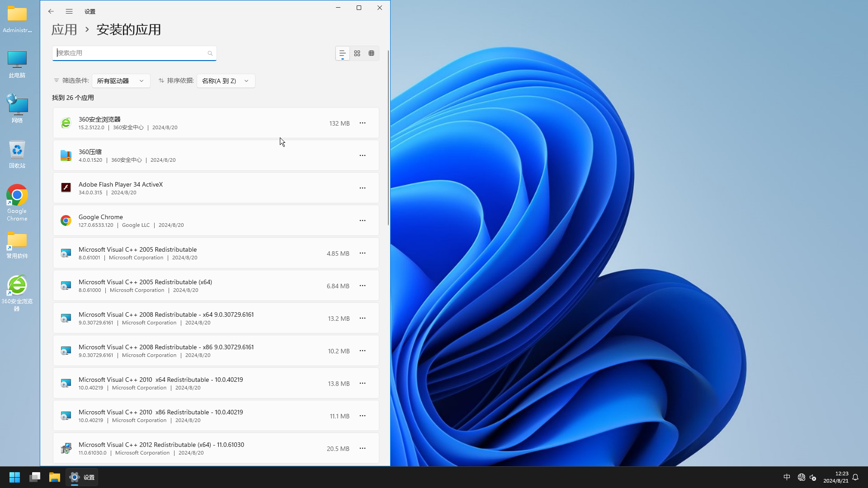
Task: Click the 360安全浏览器 app icon
Action: (x=66, y=123)
